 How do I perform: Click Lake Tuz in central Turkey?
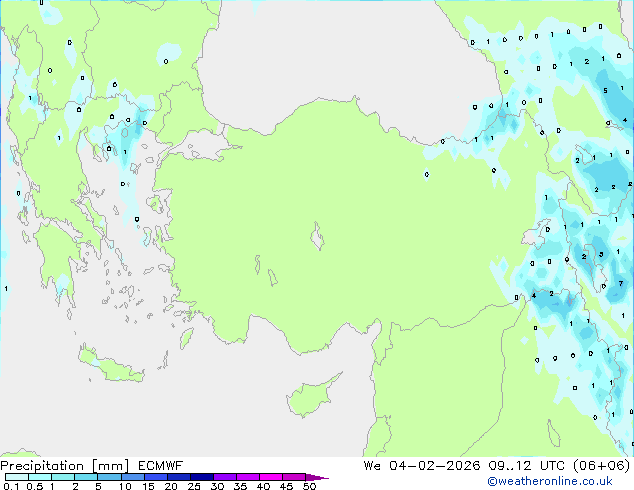320,239
